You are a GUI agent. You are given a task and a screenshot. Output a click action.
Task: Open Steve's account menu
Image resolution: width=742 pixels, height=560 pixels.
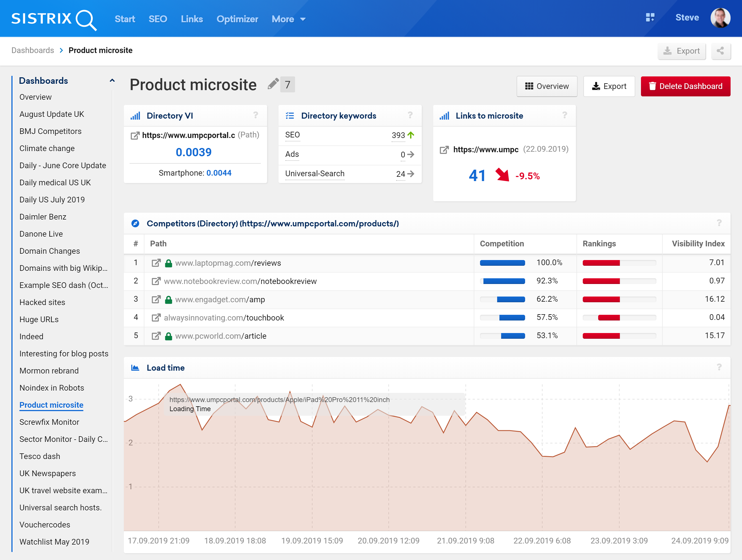pos(687,18)
